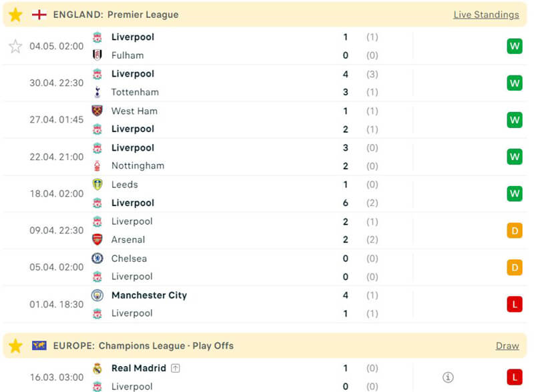Click the West Ham club crest
Image resolution: width=534 pixels, height=392 pixels.
coord(97,111)
